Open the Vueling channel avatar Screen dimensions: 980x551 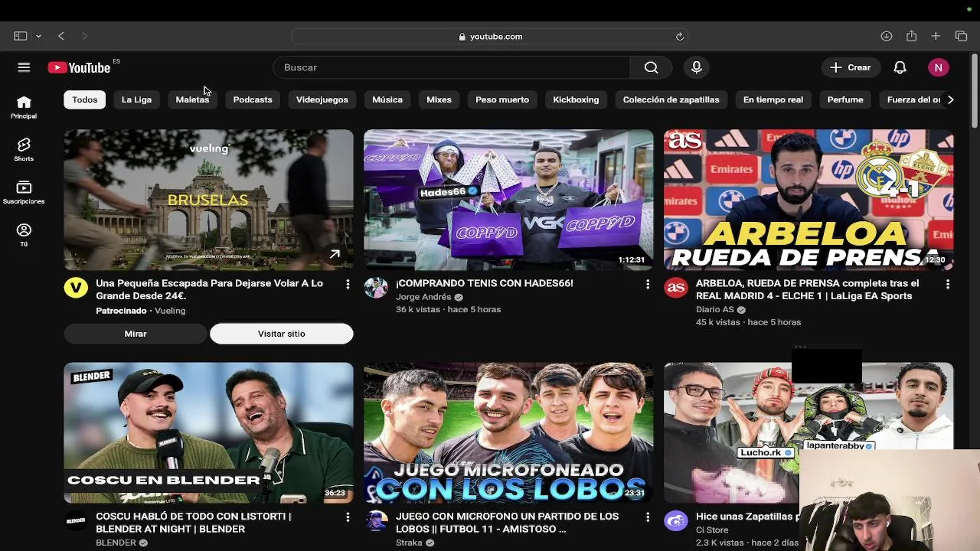[76, 288]
